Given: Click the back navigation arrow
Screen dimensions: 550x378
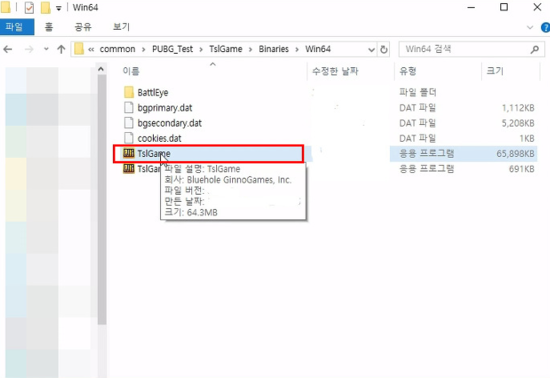Looking at the screenshot, I should tap(8, 49).
